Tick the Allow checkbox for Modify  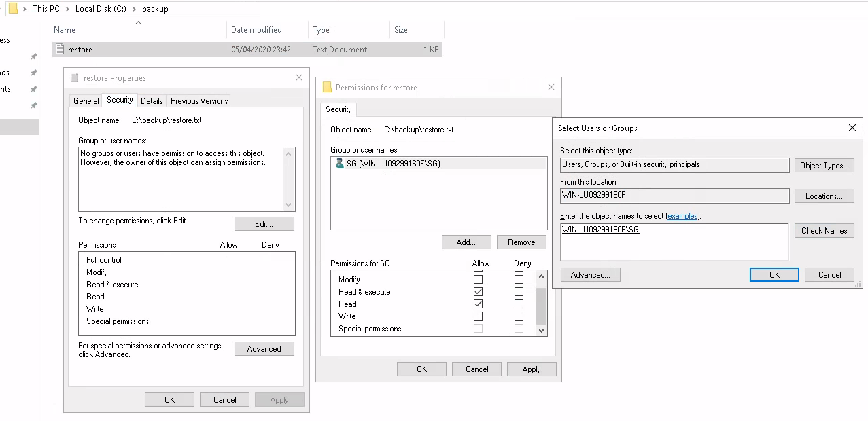[478, 280]
